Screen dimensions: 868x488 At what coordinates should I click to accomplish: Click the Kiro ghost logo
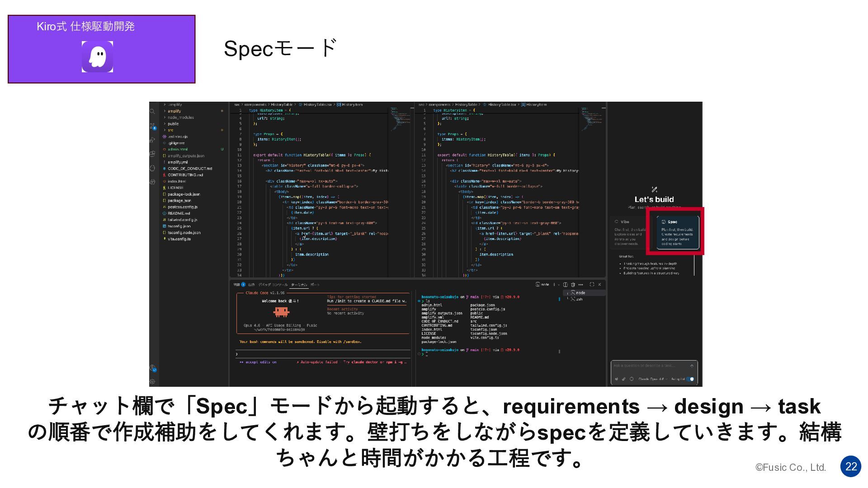[x=97, y=56]
